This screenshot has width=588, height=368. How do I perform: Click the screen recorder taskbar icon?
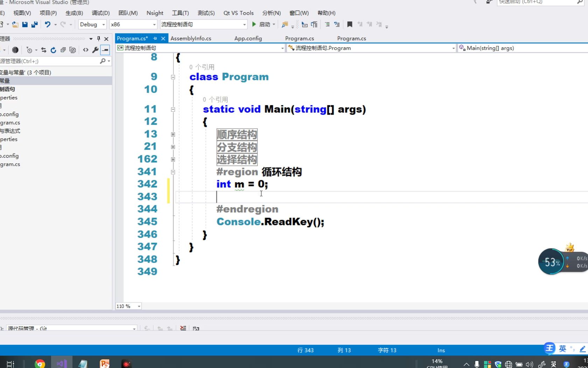126,363
